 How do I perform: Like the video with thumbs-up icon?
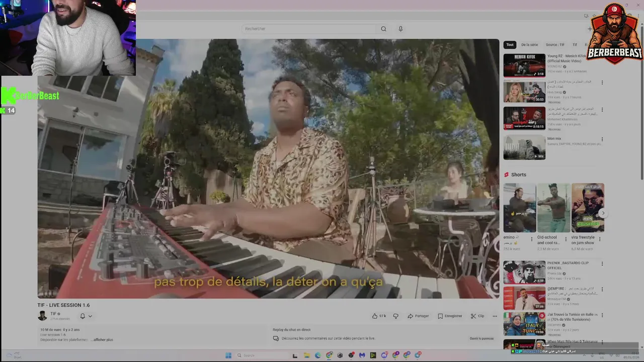tap(374, 316)
